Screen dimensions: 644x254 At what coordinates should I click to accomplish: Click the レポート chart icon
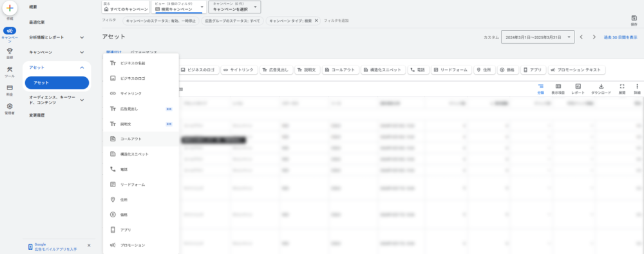tap(578, 86)
